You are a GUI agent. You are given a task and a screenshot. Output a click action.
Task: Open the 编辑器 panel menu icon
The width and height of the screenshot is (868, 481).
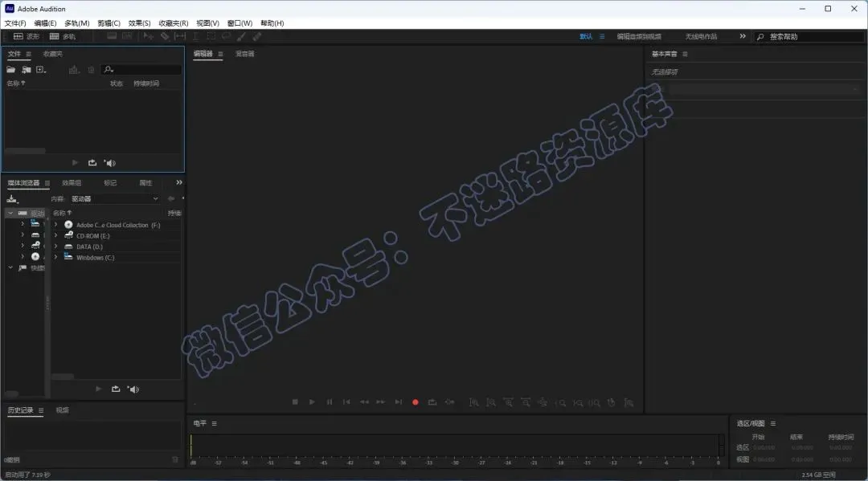coord(220,54)
